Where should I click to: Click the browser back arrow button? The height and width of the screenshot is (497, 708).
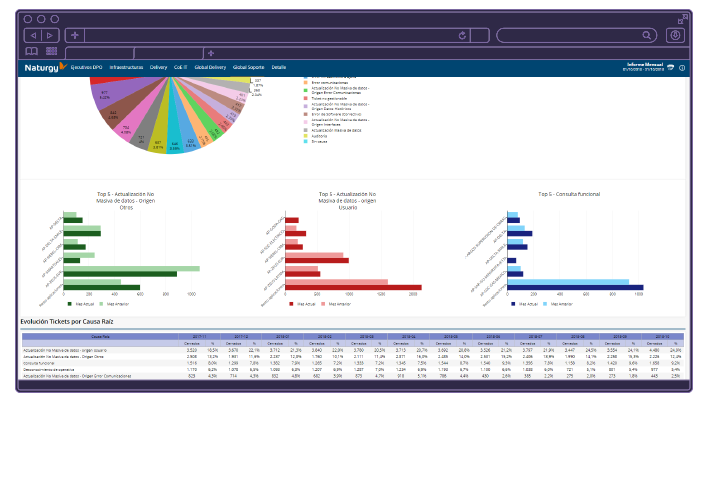pyautogui.click(x=32, y=35)
